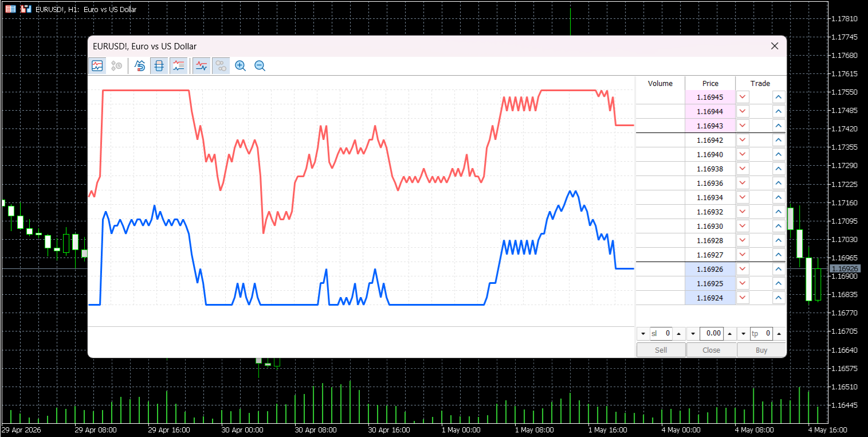Zoom out the tick chart

click(x=260, y=66)
